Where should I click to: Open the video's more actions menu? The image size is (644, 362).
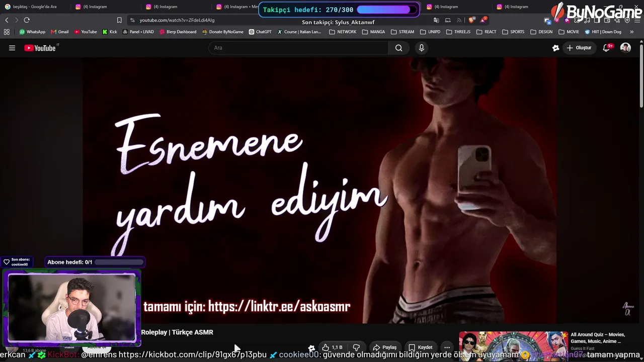(x=447, y=347)
